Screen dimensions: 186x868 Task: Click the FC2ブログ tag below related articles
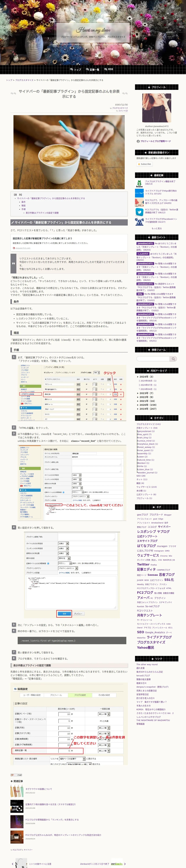17,850
